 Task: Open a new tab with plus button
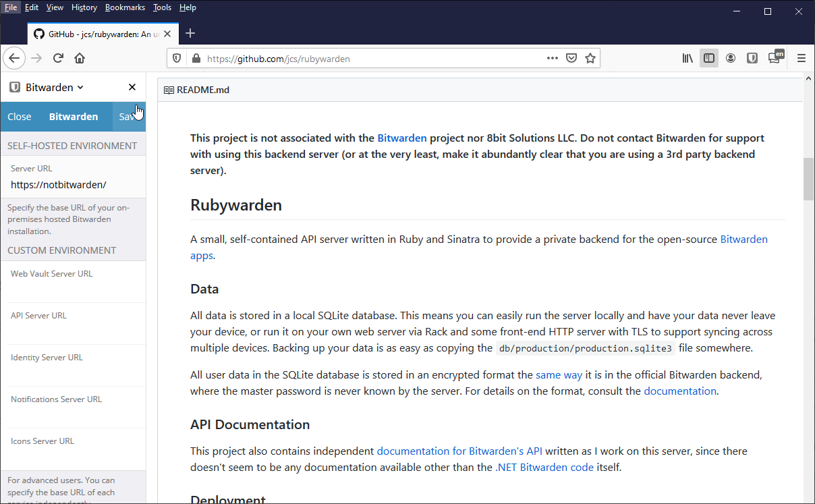point(190,33)
